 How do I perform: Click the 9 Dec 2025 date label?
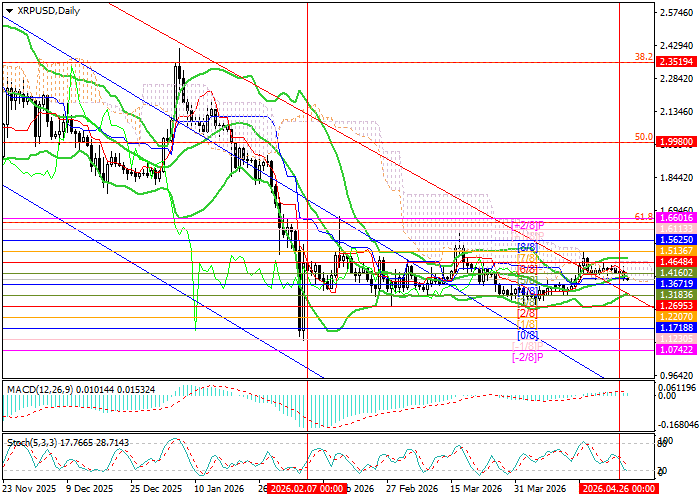tap(89, 488)
